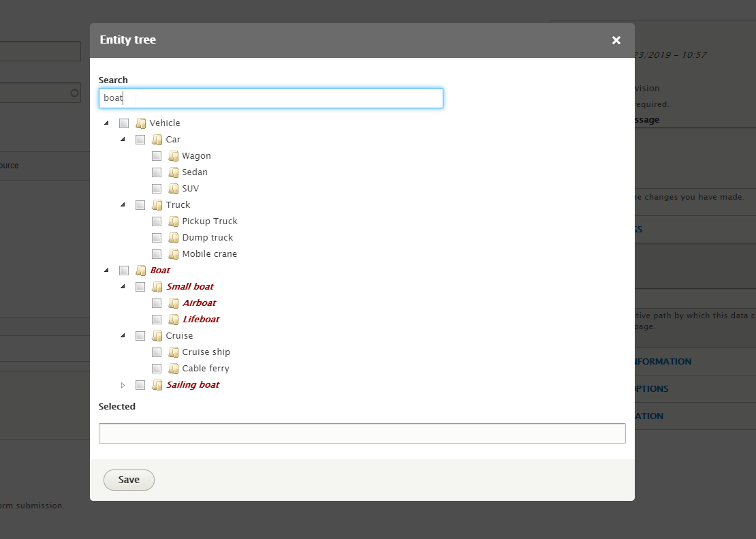Image resolution: width=756 pixels, height=539 pixels.
Task: Click the folder icon next to Vehicle
Action: click(141, 123)
